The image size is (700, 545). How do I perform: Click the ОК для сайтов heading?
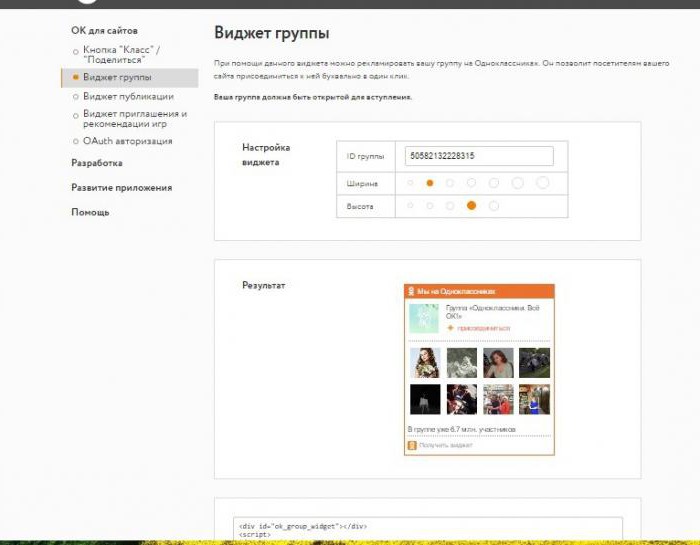pyautogui.click(x=104, y=31)
